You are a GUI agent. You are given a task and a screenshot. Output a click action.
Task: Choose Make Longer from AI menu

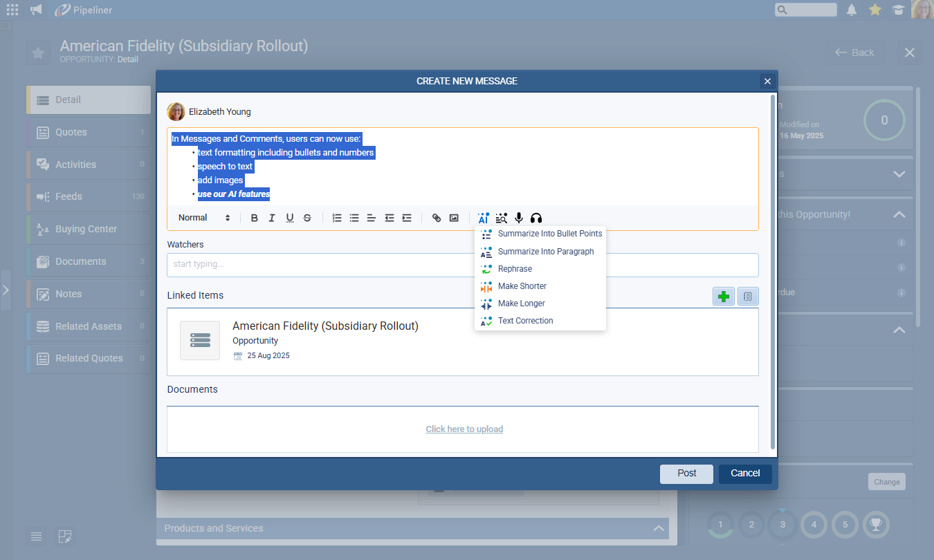coord(540,304)
